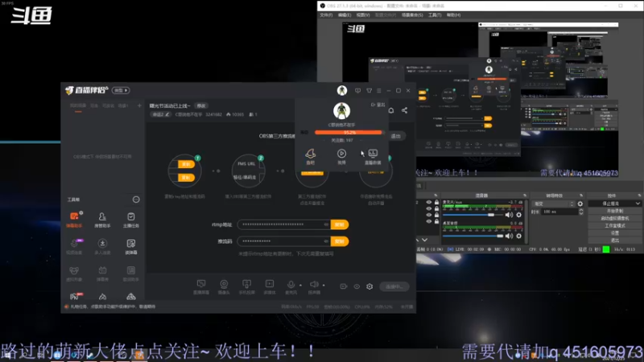
Task: Click the 修改 button beside stream title
Action: coord(200,106)
